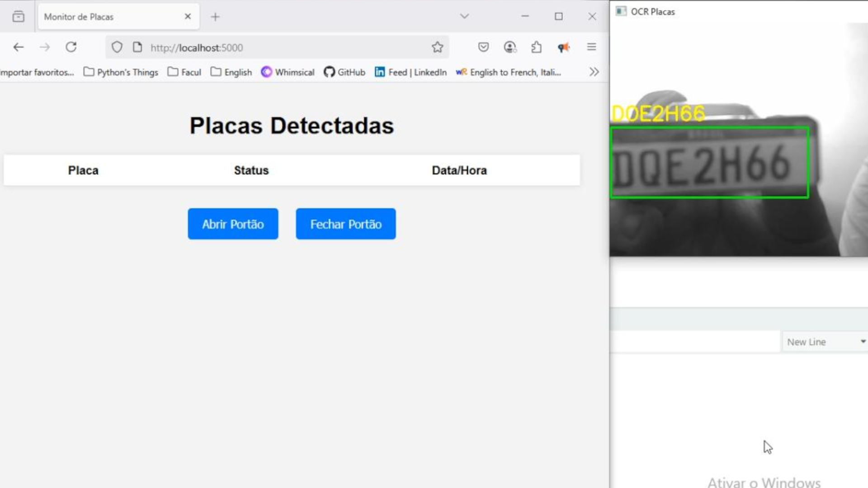Click the Abrir Portão button
Viewport: 868px width, 488px height.
pyautogui.click(x=233, y=224)
